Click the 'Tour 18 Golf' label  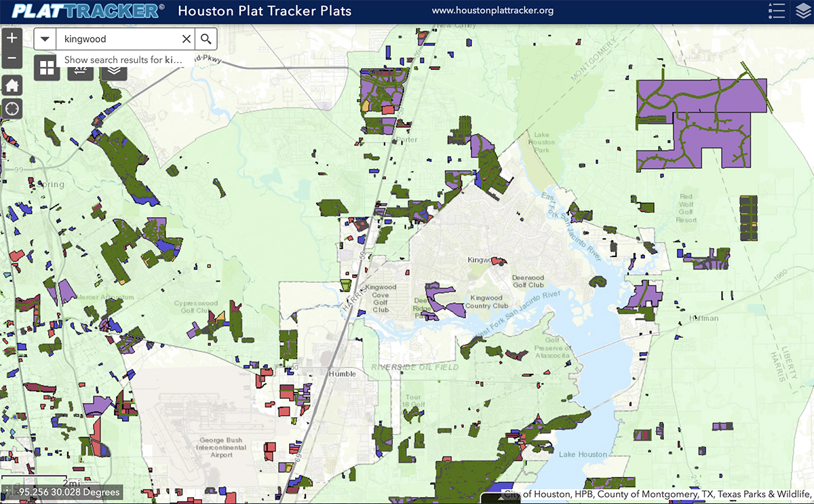point(413,401)
